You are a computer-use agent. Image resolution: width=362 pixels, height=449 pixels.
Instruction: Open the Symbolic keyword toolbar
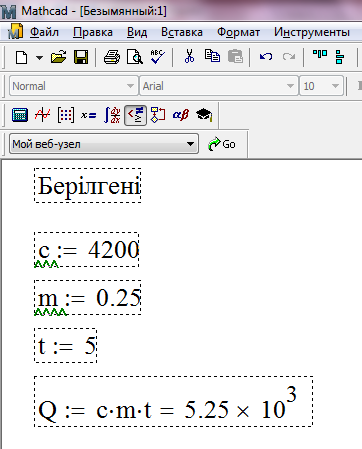(204, 115)
